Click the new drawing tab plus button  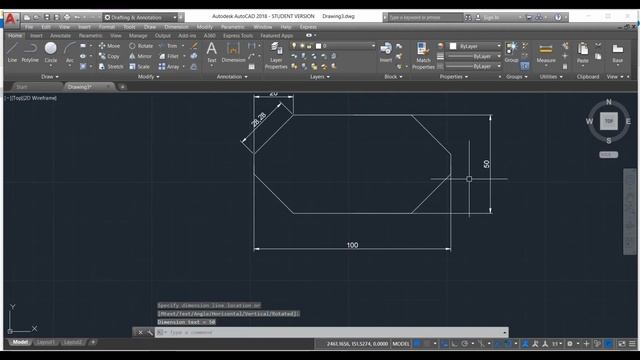[122, 87]
